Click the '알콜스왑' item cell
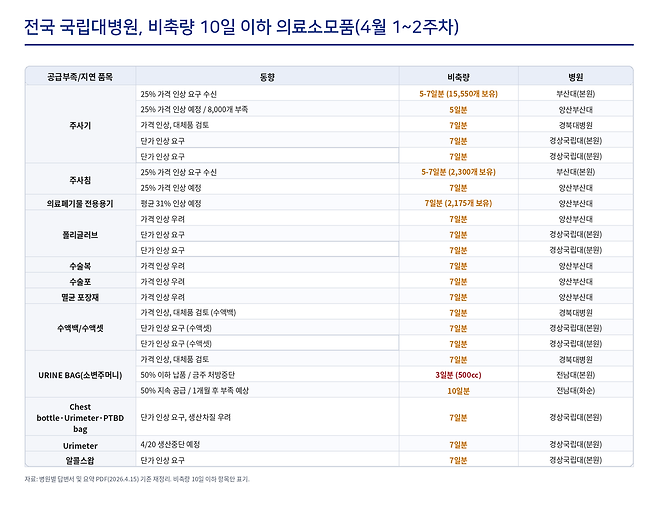 tap(80, 460)
